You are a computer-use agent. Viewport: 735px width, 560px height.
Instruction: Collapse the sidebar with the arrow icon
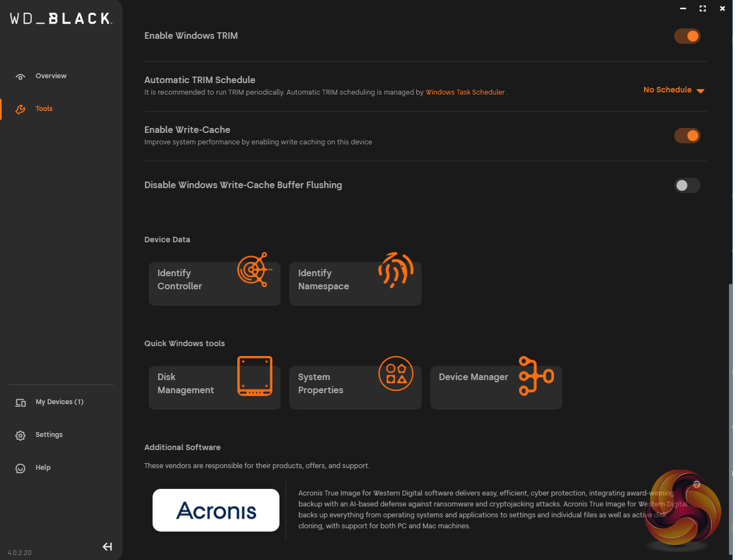pyautogui.click(x=107, y=546)
